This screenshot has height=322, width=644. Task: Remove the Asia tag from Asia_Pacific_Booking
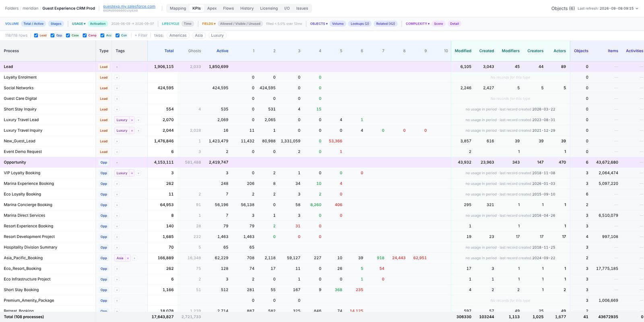[128, 258]
